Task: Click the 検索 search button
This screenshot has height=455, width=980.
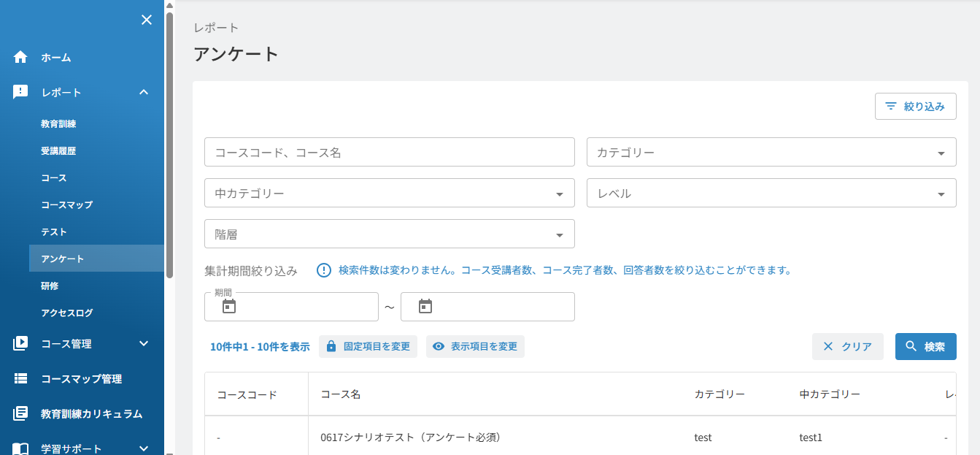Action: point(925,346)
